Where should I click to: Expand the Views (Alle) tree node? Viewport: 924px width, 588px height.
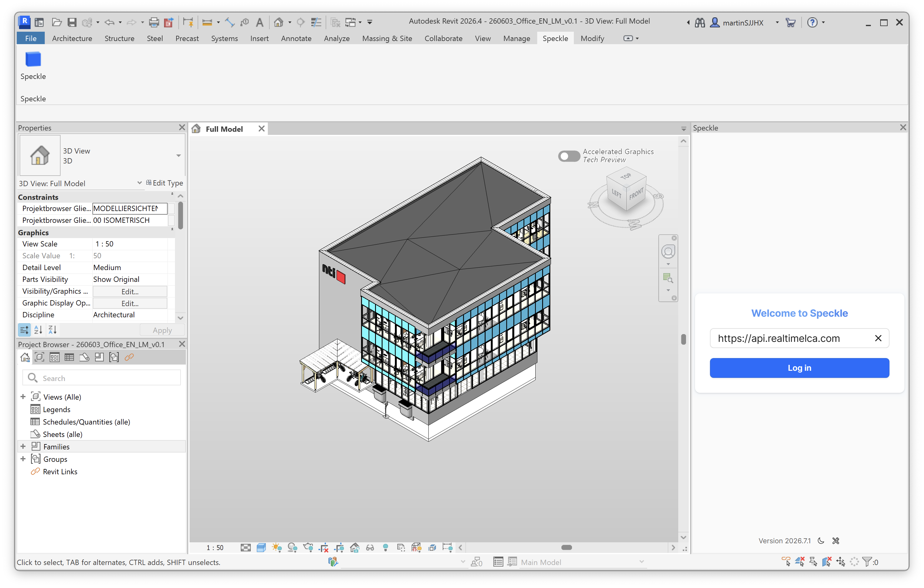tap(23, 397)
